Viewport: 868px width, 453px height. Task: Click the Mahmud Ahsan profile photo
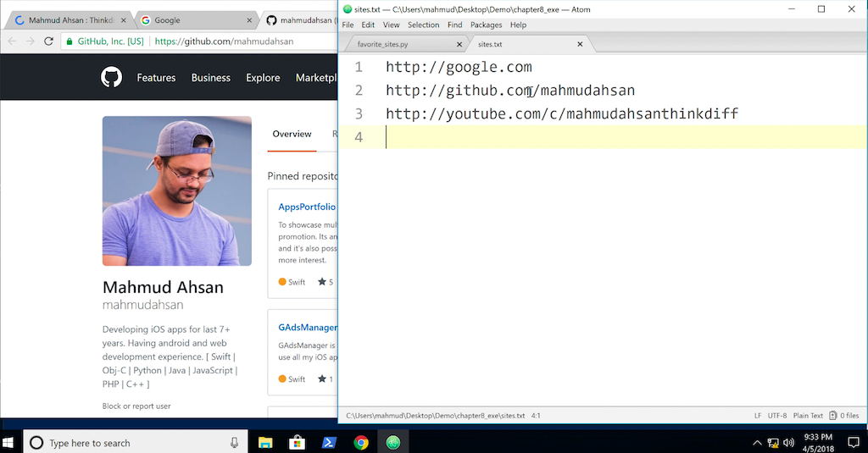(177, 191)
